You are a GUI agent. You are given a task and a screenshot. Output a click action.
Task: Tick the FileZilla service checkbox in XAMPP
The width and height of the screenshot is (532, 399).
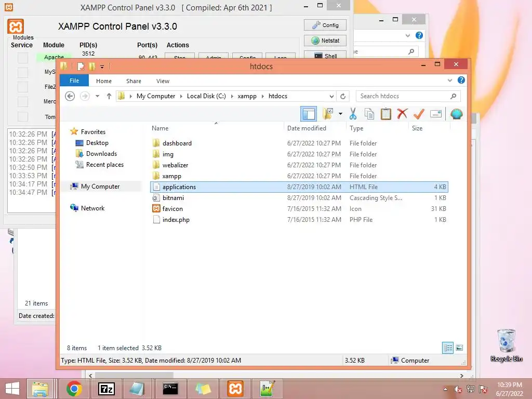point(23,87)
